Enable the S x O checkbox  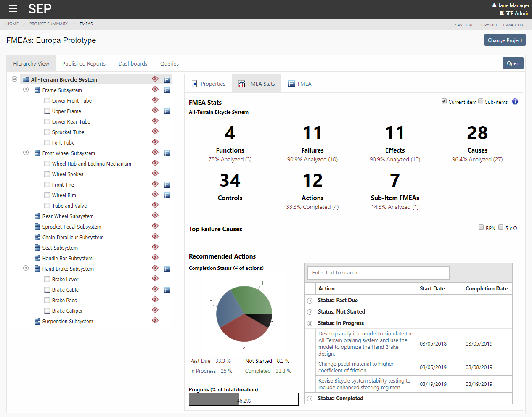click(x=501, y=227)
